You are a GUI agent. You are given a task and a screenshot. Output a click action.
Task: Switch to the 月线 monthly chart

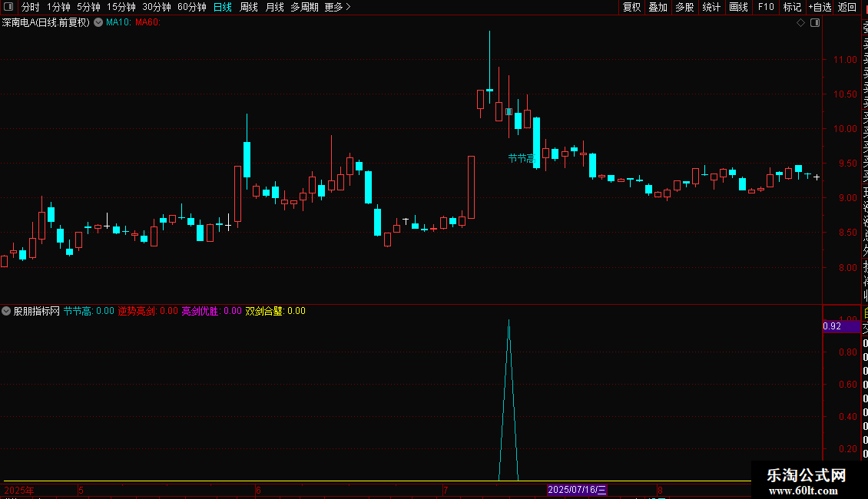[x=274, y=7]
